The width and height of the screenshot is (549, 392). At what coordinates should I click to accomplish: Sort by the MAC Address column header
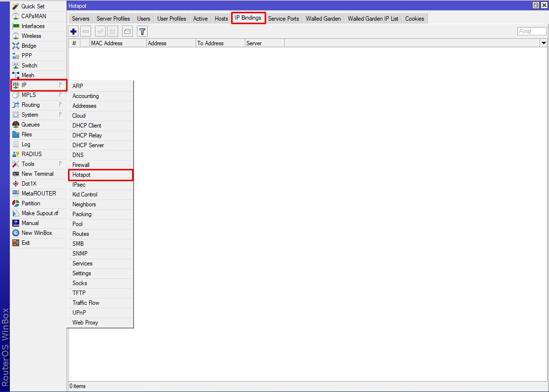click(118, 43)
